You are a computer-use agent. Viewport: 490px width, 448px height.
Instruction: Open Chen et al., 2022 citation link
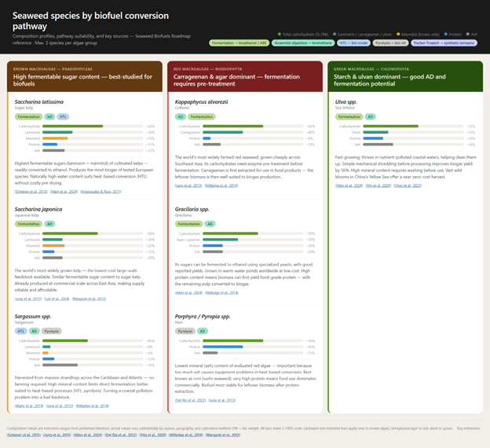[x=408, y=185]
